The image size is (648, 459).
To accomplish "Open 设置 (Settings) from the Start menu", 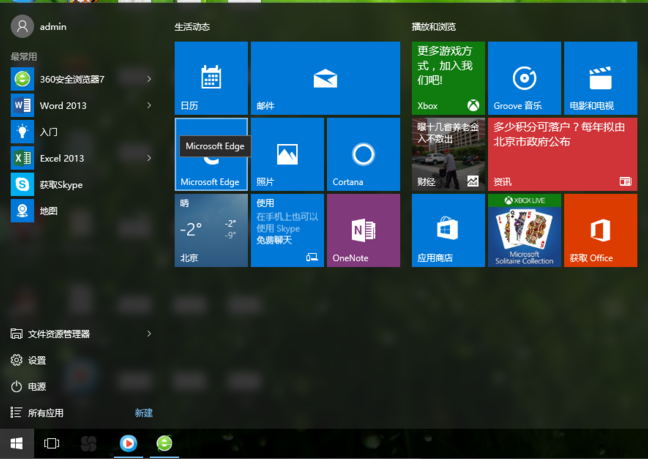I will (x=36, y=360).
